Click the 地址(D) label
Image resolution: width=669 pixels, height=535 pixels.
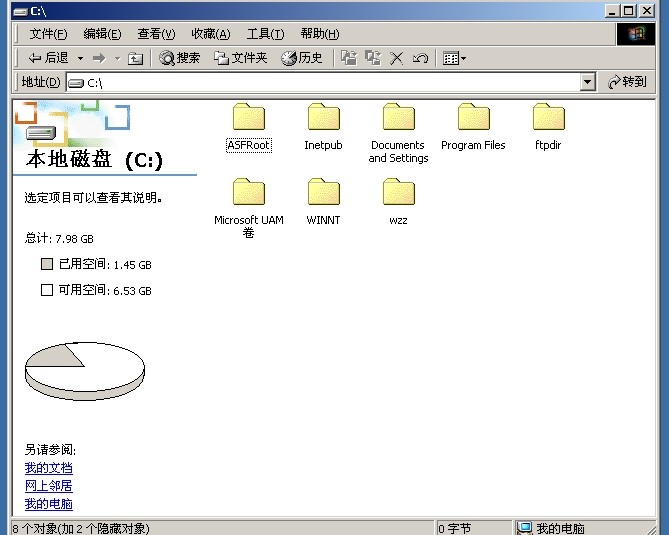tap(41, 82)
